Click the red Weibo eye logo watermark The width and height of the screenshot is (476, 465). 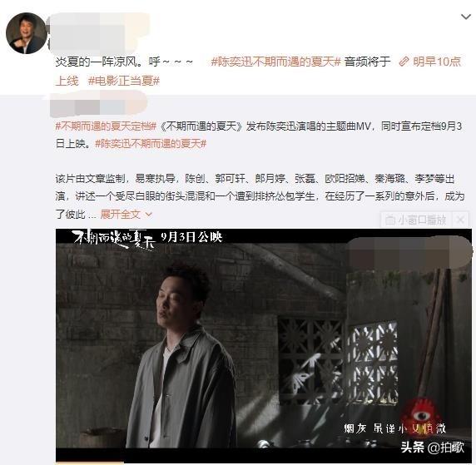tap(419, 414)
